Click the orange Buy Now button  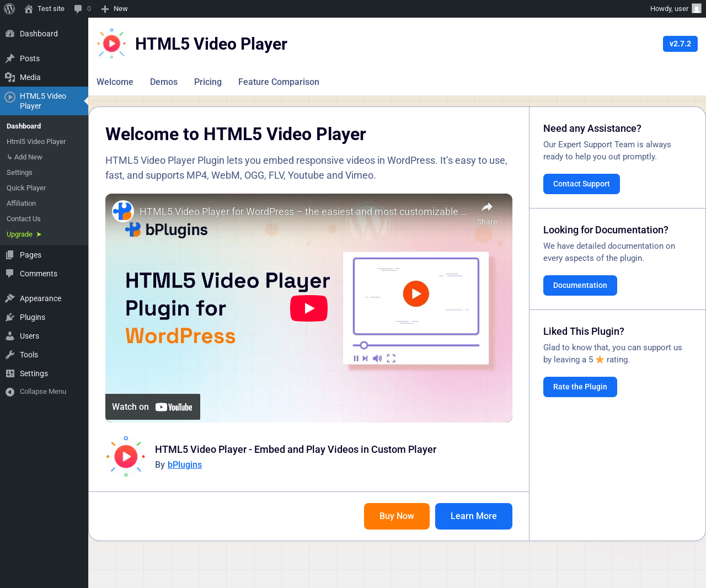[397, 516]
